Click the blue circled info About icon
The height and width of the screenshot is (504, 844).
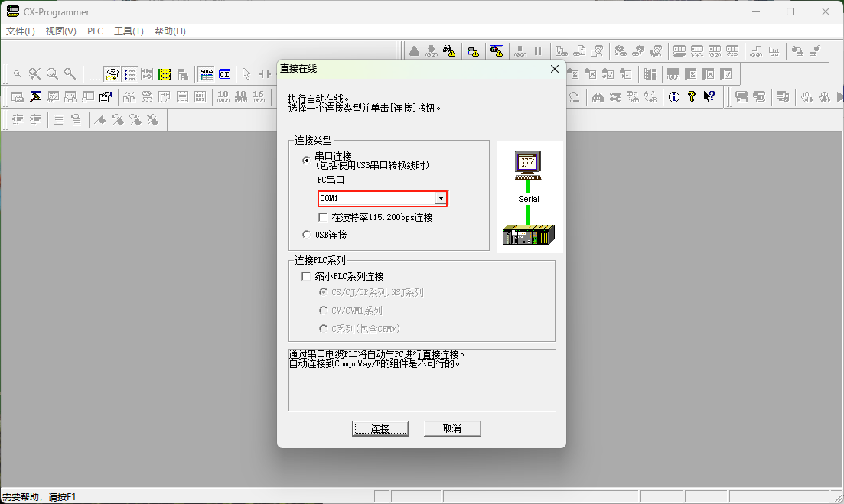pyautogui.click(x=674, y=97)
